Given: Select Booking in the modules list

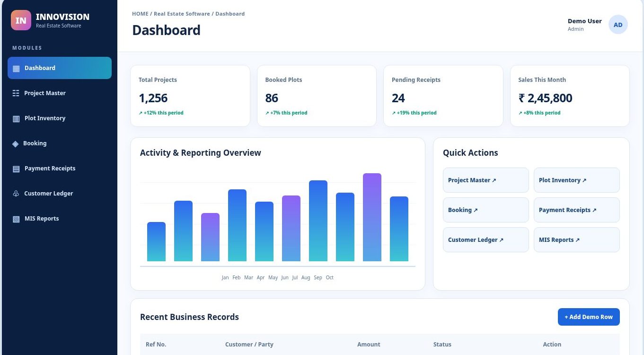Looking at the screenshot, I should point(60,143).
